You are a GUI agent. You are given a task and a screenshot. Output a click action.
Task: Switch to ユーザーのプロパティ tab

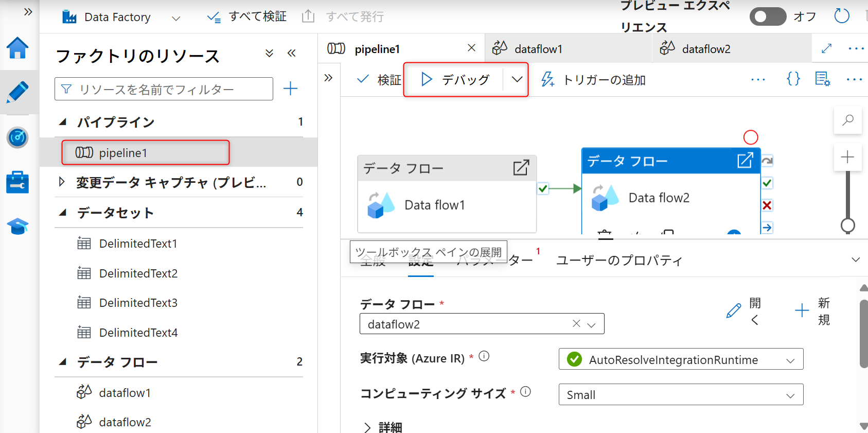[x=619, y=261]
